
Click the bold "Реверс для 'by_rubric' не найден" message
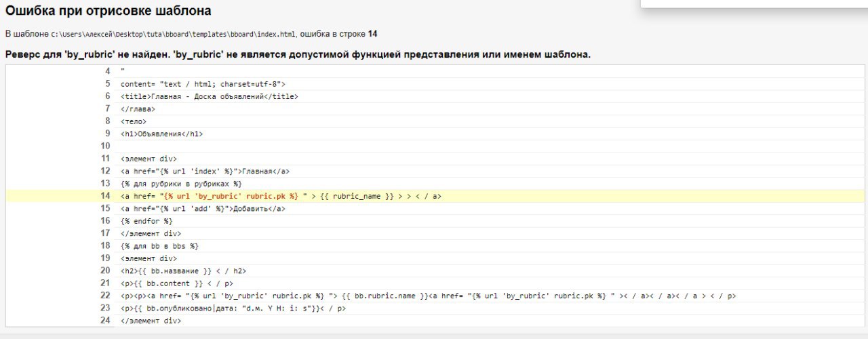pos(298,54)
